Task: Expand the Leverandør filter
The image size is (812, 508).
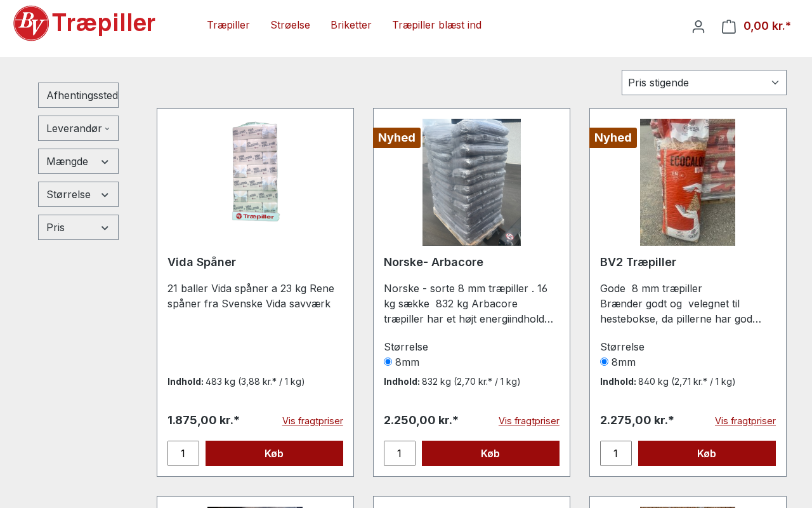Action: [78, 128]
